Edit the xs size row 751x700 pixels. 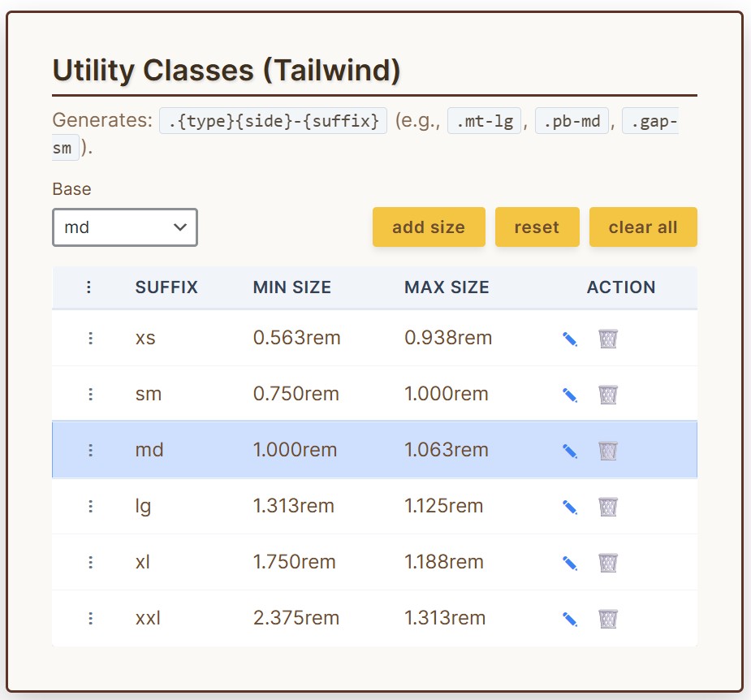coord(570,339)
